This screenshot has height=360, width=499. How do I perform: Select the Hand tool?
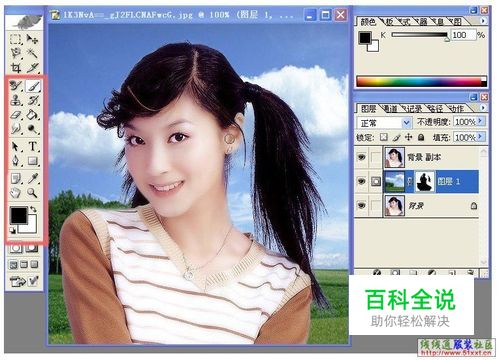coord(16,192)
